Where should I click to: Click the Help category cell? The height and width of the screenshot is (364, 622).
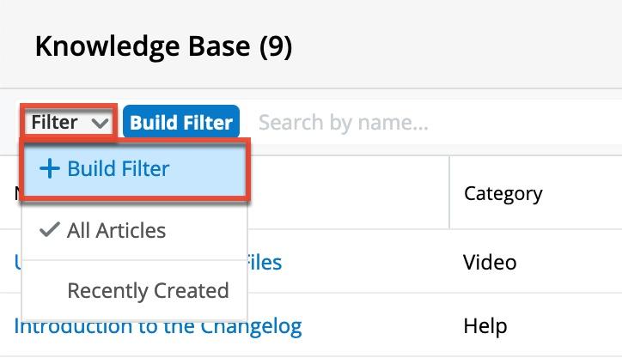click(485, 327)
